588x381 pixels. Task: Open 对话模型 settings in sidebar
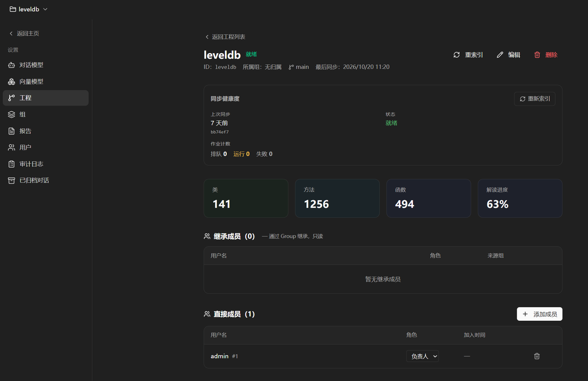46,65
